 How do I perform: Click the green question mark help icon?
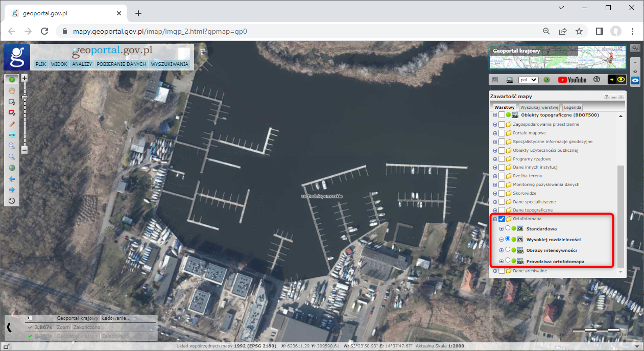pos(546,80)
